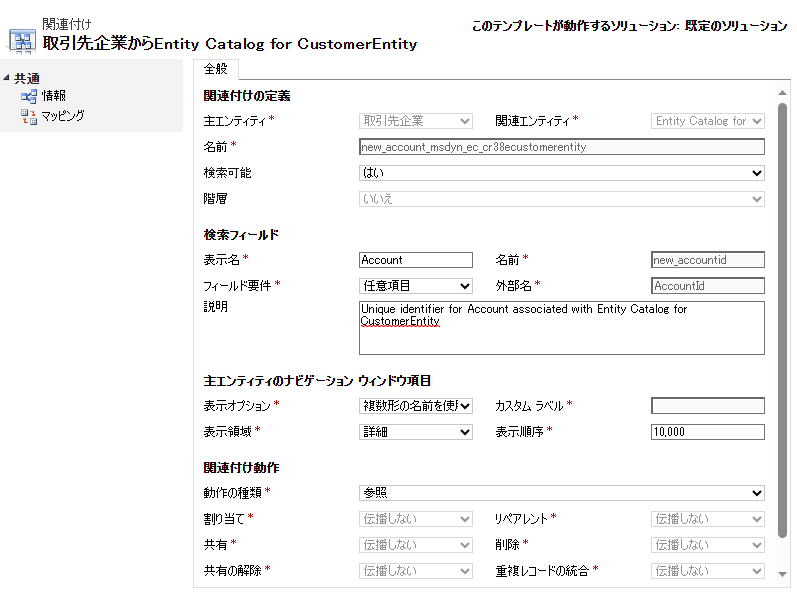797x602 pixels.
Task: Click the 関連付けの定義 section heading
Action: click(x=247, y=96)
